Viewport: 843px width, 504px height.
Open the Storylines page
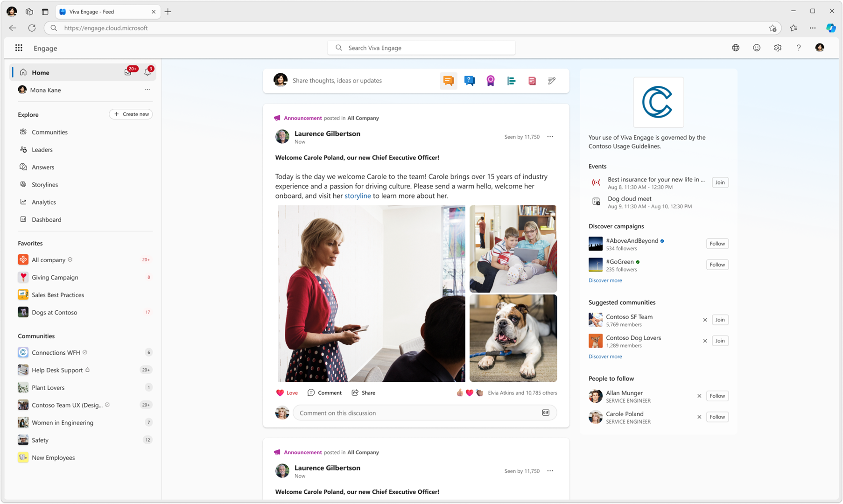tap(45, 184)
